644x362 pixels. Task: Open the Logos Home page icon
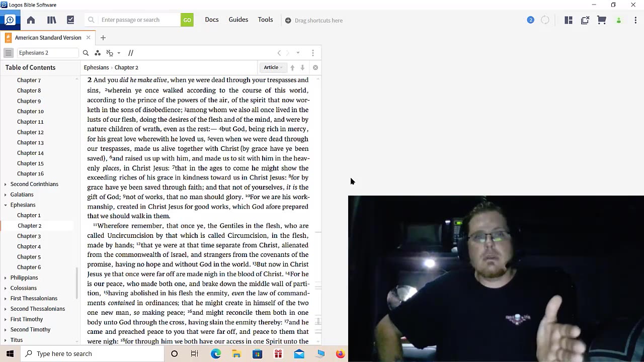click(x=31, y=20)
